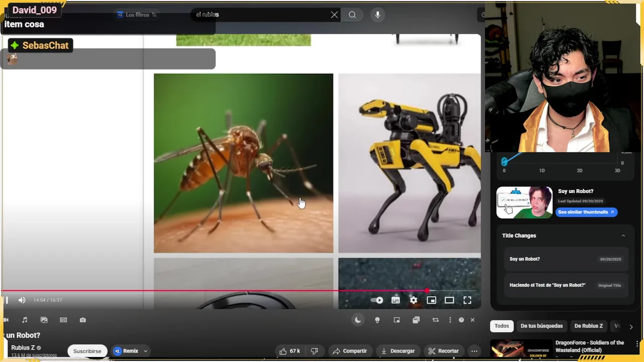This screenshot has height=362, width=644.
Task: Toggle the autoplay switch in player controls
Action: tap(377, 300)
